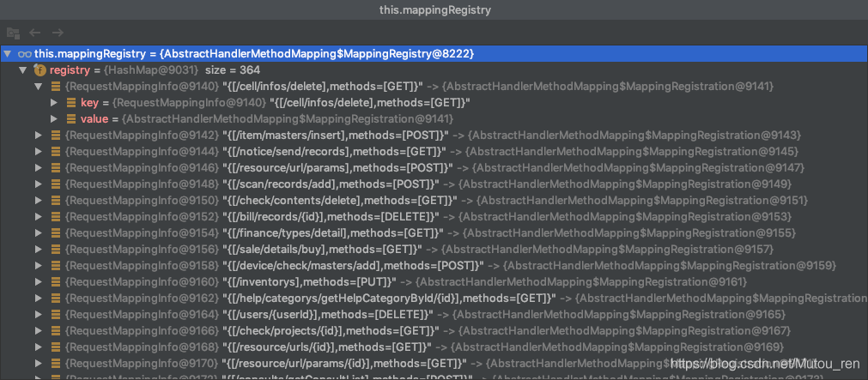Click the entry icon of RequestMappingInfo@9150
Image resolution: width=868 pixels, height=380 pixels.
56,200
